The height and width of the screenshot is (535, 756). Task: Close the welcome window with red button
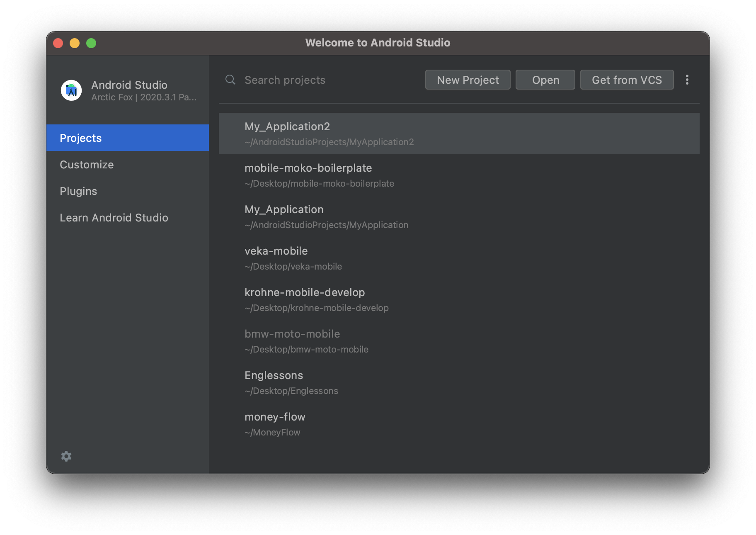[58, 43]
